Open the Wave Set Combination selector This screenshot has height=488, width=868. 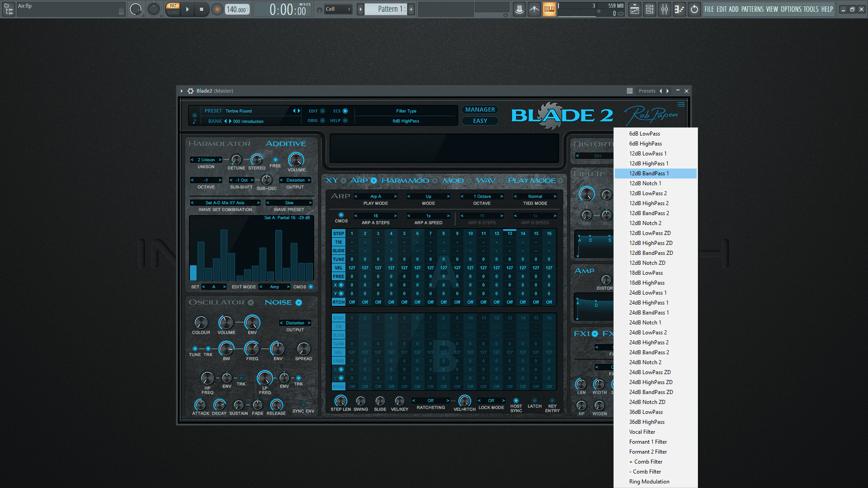pyautogui.click(x=225, y=203)
